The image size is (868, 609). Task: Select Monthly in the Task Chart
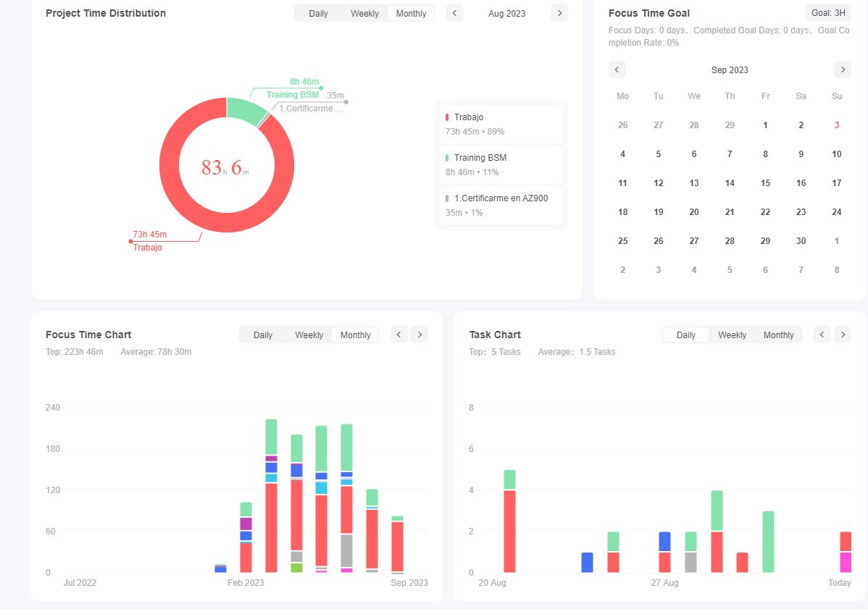778,335
